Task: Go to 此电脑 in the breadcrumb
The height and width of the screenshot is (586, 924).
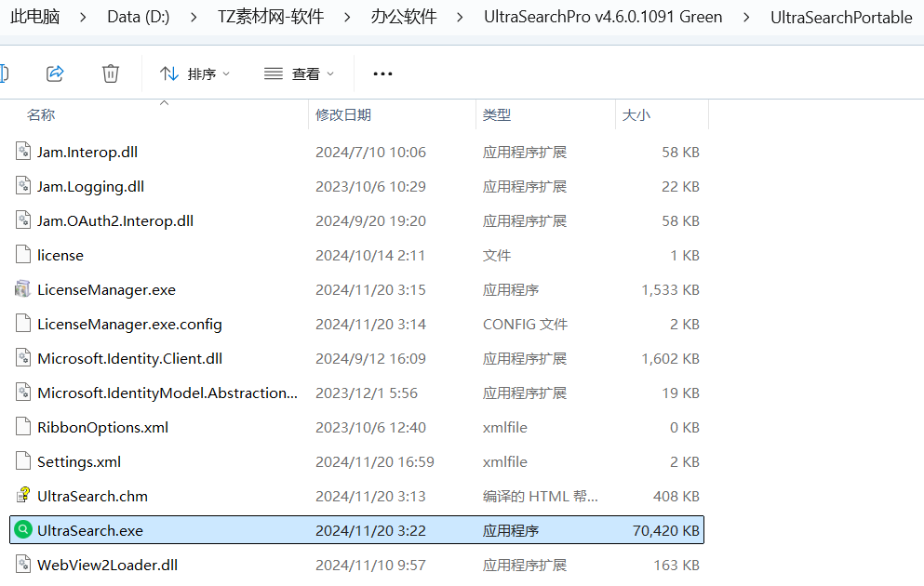Action: [35, 17]
